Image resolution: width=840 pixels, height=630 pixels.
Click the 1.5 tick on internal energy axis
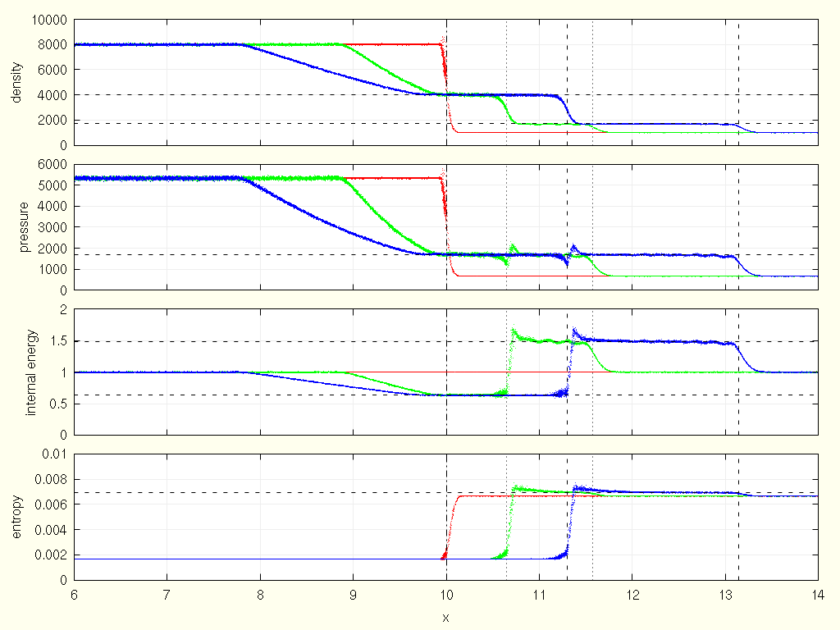coord(59,341)
